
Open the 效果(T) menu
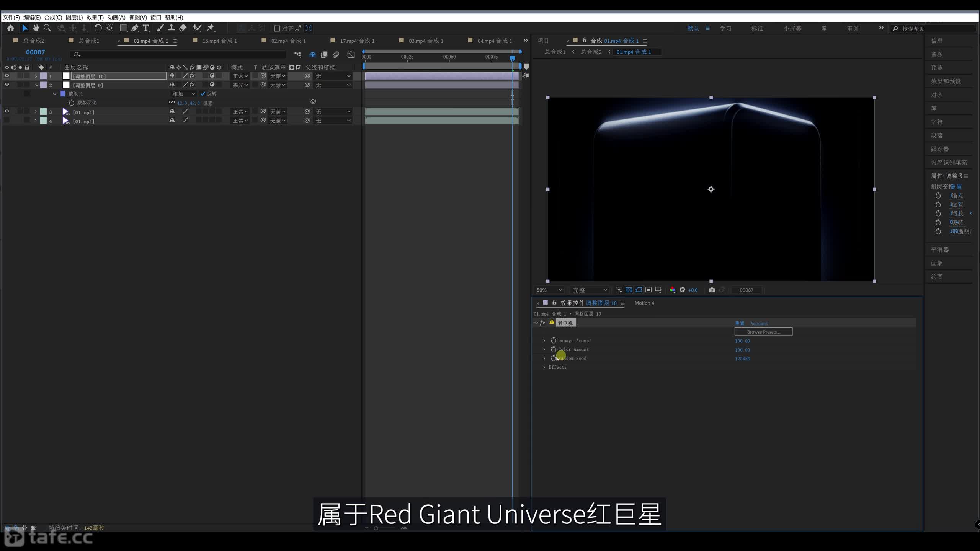[95, 17]
